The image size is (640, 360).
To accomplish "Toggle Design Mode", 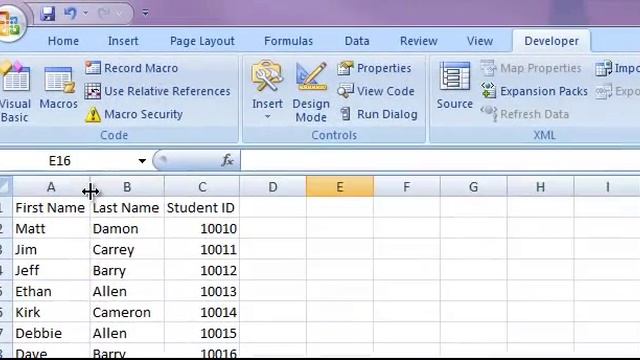I will [x=311, y=92].
